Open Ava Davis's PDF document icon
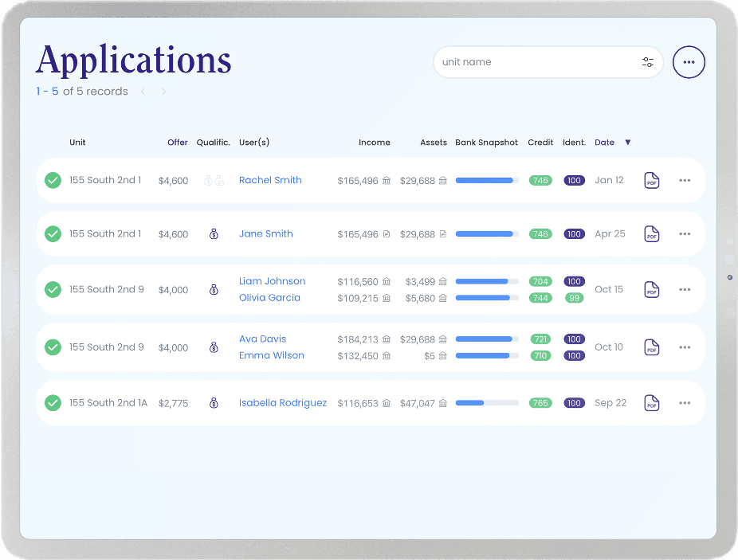 click(x=651, y=347)
